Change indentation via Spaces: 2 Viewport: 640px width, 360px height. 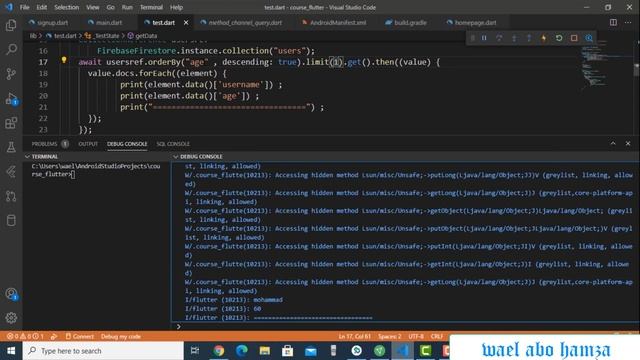pos(390,336)
